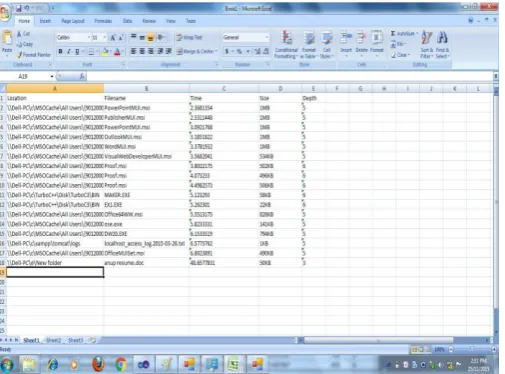The width and height of the screenshot is (505, 374).
Task: Open Customize Quick Access Toolbar arrow
Action: [x=52, y=8]
